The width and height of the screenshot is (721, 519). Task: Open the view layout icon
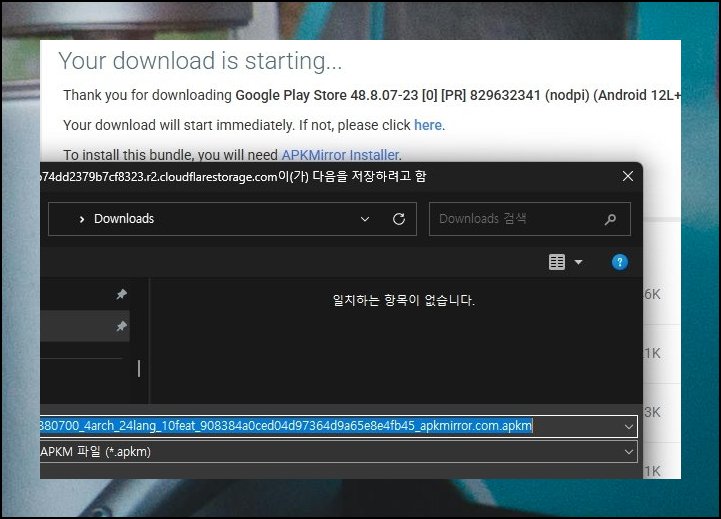pos(556,262)
